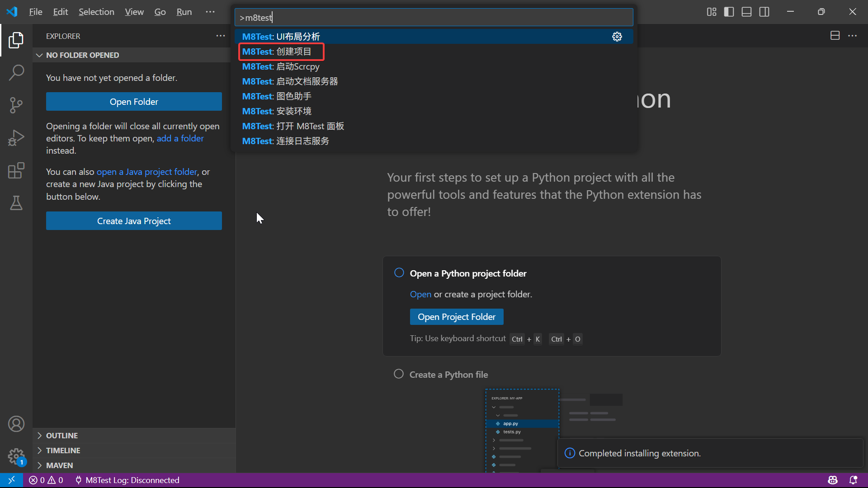Viewport: 868px width, 488px height.
Task: Open Run and Debug view
Action: point(16,138)
